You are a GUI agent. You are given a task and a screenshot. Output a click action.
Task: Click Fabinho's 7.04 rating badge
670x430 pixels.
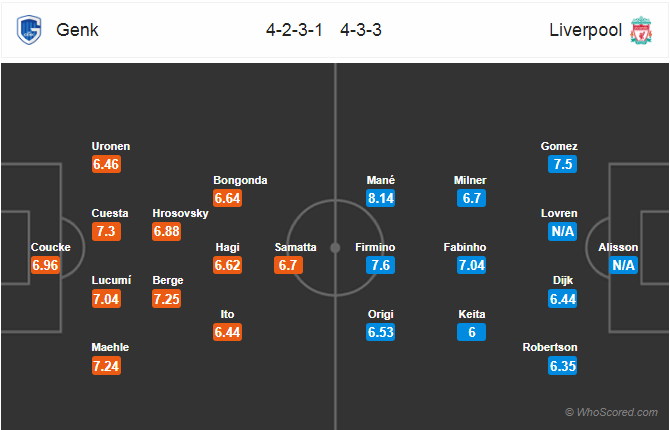(x=471, y=265)
